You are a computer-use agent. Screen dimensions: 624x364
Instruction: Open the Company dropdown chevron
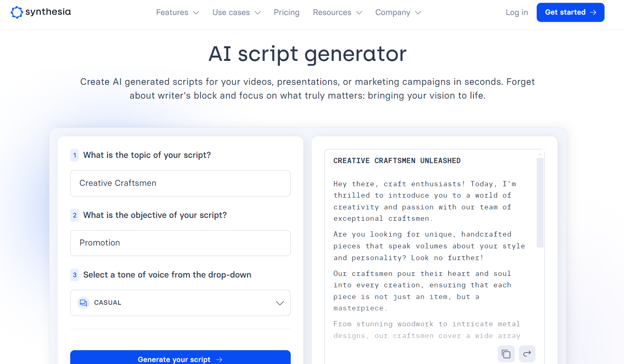coord(419,13)
